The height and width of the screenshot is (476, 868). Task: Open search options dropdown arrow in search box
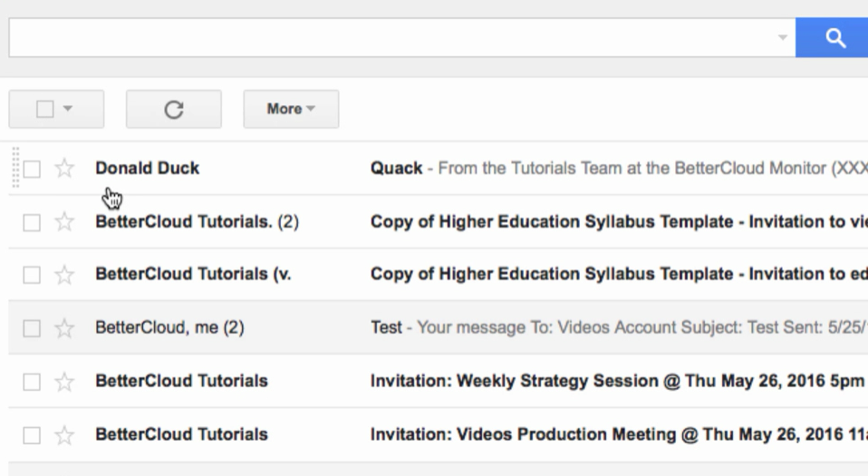click(x=782, y=38)
